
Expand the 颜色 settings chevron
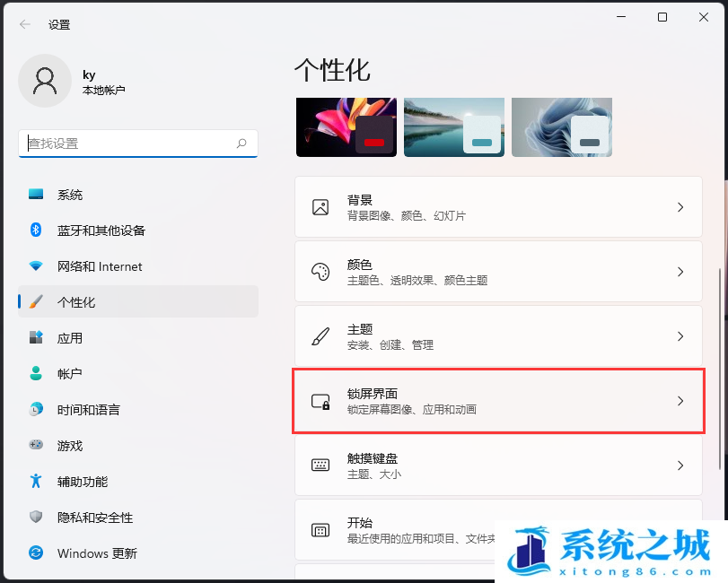click(x=680, y=272)
